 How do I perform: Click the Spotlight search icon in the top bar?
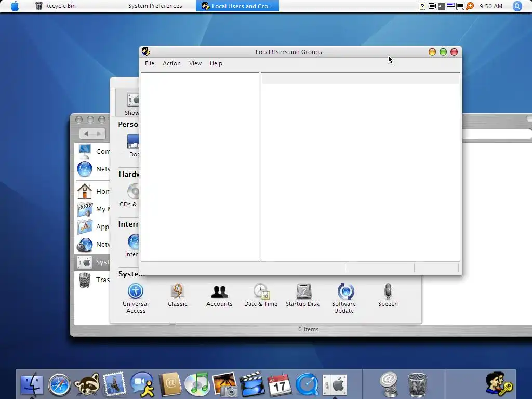(517, 6)
